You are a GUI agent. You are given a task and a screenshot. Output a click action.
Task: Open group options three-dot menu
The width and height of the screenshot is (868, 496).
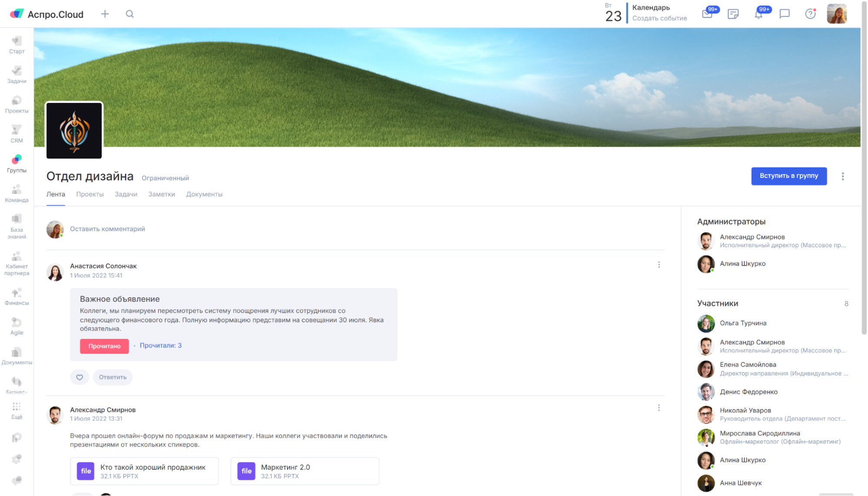point(843,176)
